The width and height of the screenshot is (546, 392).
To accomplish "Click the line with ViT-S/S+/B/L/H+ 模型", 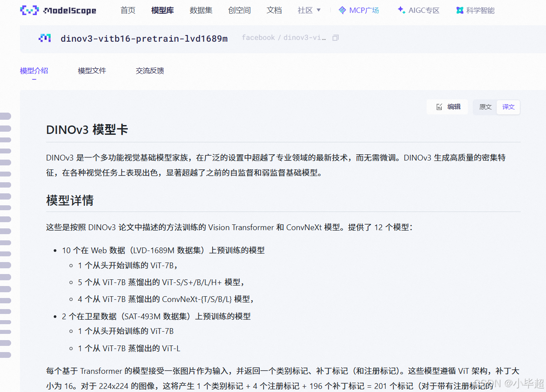I will [x=162, y=282].
